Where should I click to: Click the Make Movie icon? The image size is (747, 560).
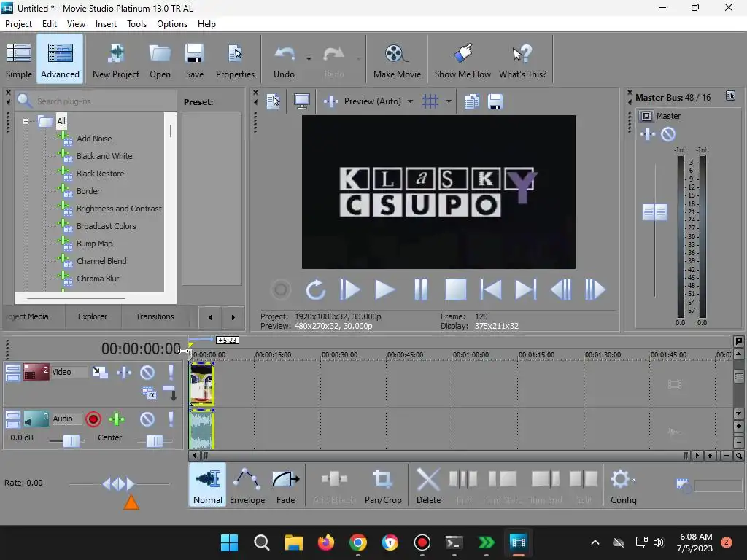point(397,59)
